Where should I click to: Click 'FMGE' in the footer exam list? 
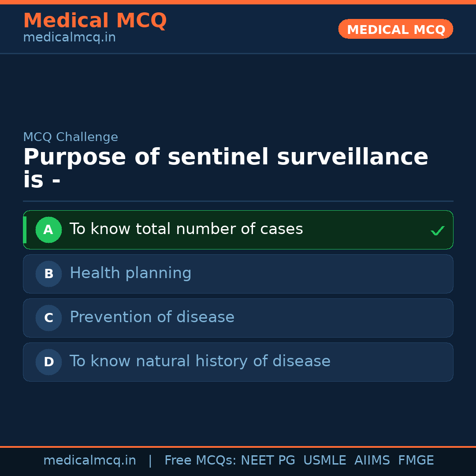pos(416,461)
